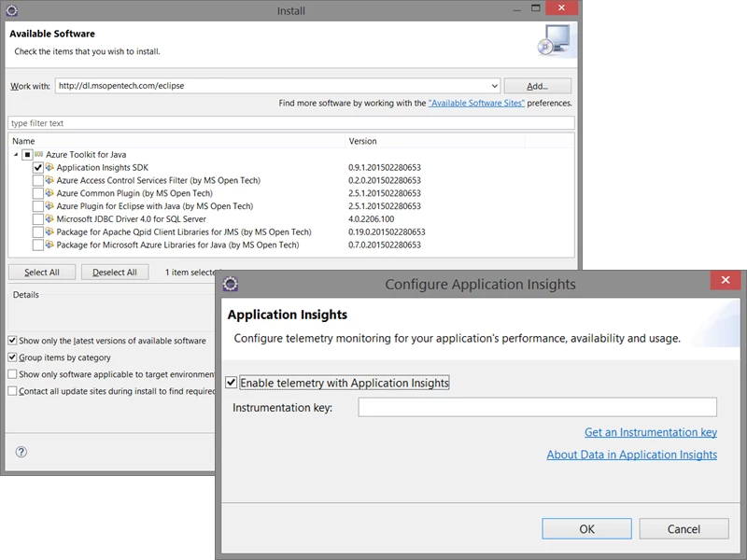Close the Install window
The image size is (747, 560).
tap(562, 7)
